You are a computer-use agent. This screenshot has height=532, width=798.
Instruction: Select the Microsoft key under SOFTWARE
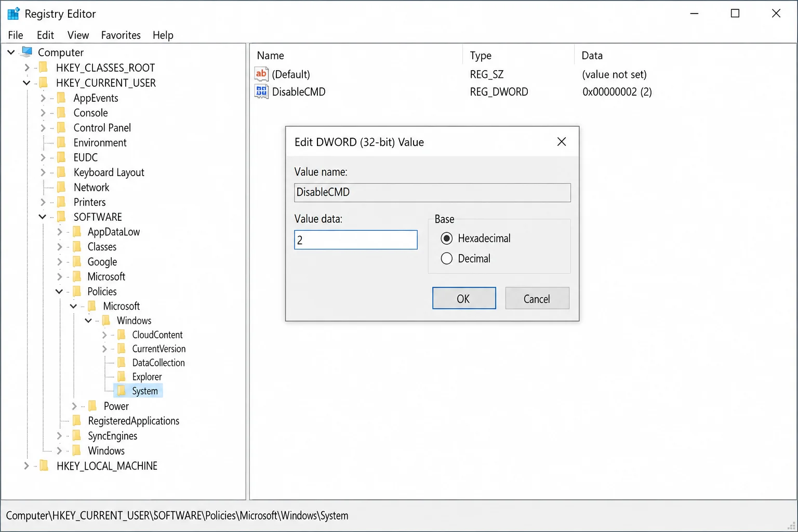(106, 277)
